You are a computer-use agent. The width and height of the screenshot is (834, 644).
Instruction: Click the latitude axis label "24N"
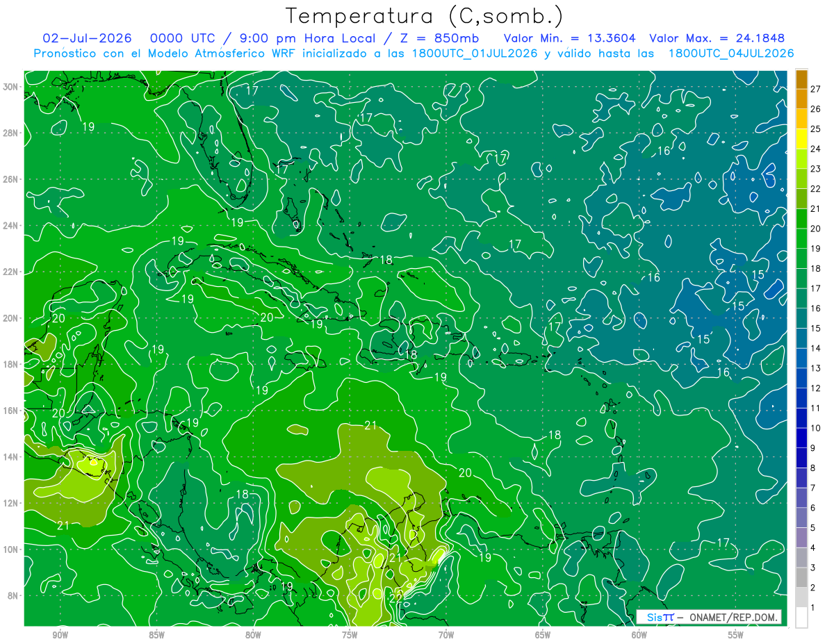[10, 226]
